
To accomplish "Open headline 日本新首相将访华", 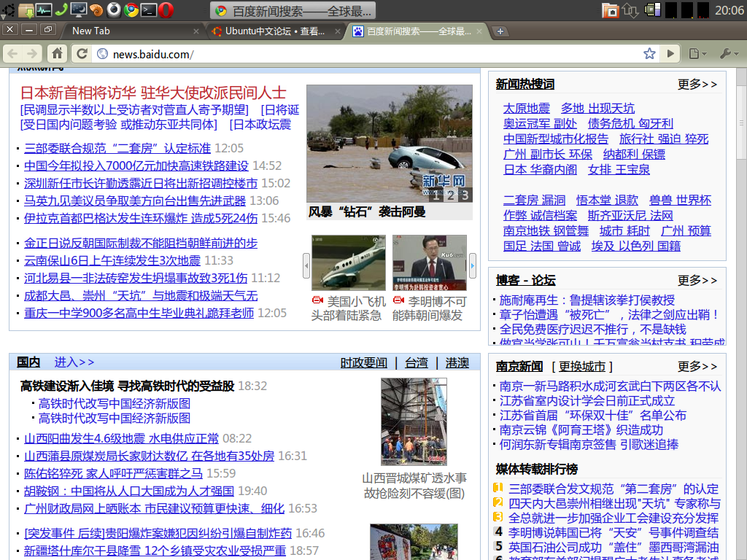I will (153, 93).
